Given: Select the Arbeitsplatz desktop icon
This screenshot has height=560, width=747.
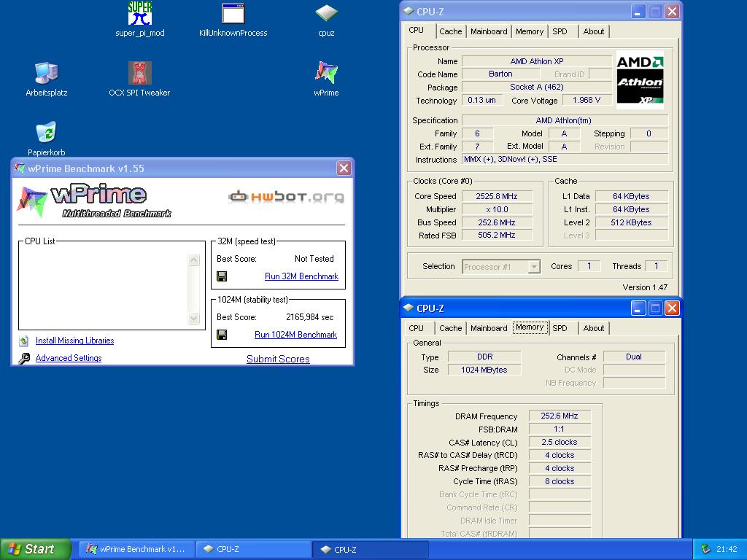Looking at the screenshot, I should (x=46, y=74).
